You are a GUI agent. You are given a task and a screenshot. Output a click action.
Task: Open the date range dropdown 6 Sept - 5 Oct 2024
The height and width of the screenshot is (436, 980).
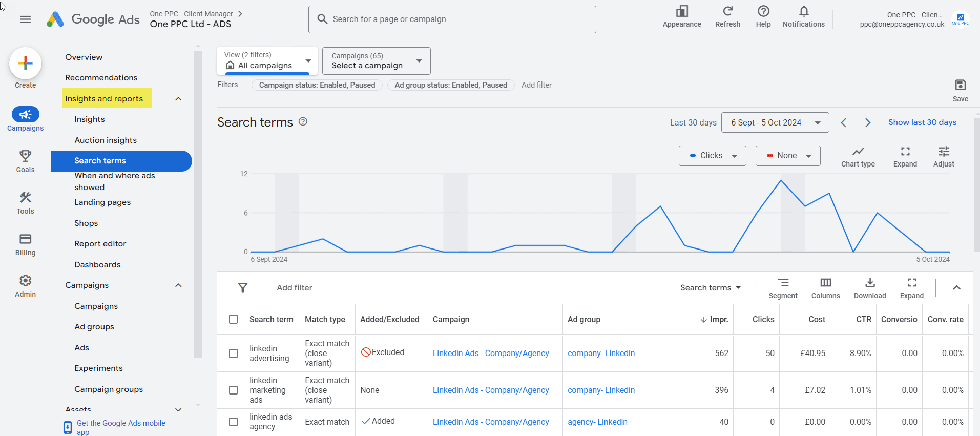775,122
